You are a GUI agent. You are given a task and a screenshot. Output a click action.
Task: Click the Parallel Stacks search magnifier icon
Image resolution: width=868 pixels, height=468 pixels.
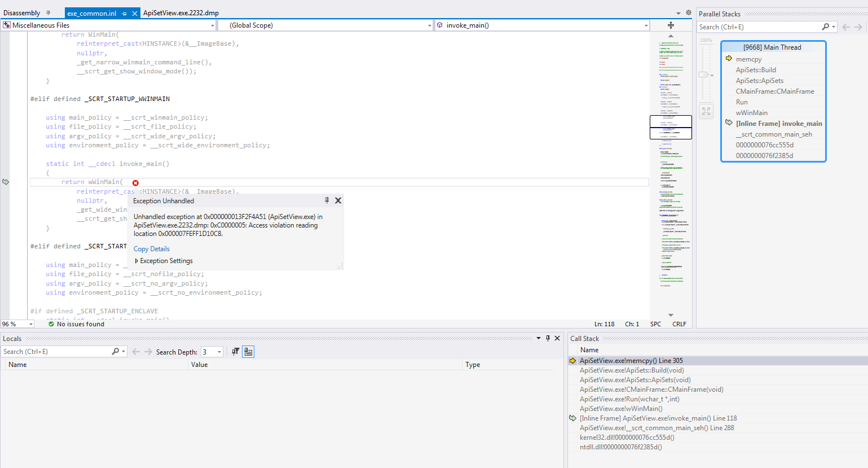(x=826, y=27)
